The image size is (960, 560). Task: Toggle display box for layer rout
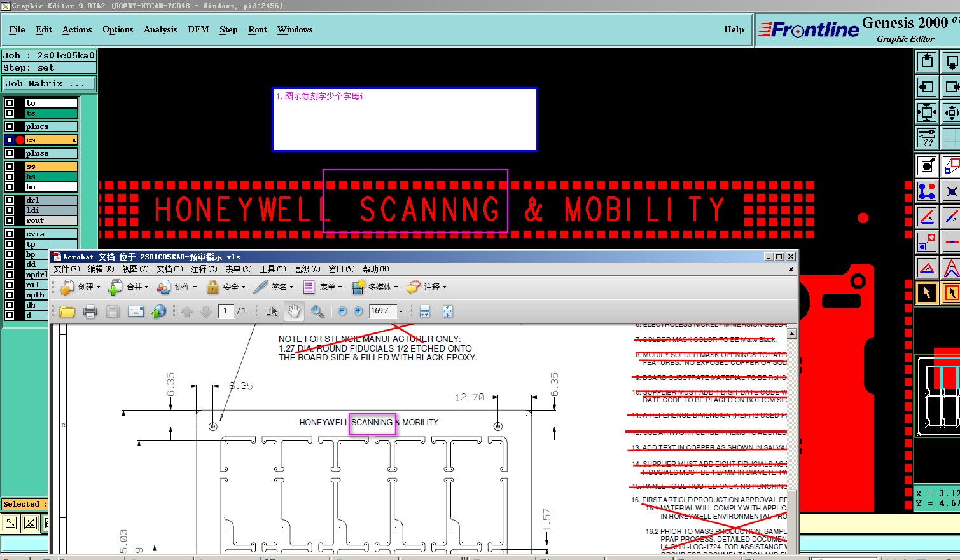point(10,221)
